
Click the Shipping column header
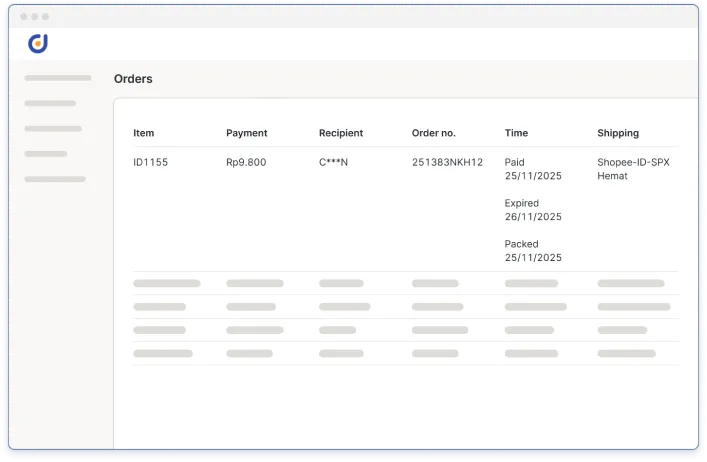click(x=617, y=133)
